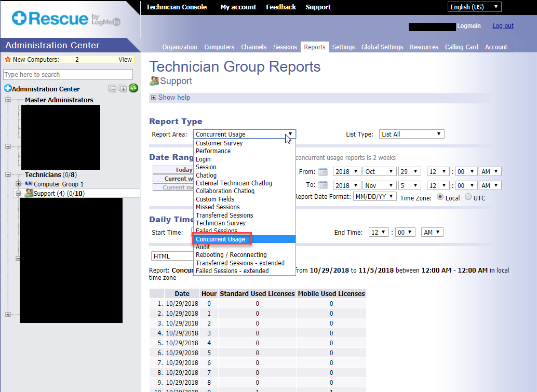The width and height of the screenshot is (537, 392).
Task: Open the From day 29 dropdown
Action: point(409,171)
